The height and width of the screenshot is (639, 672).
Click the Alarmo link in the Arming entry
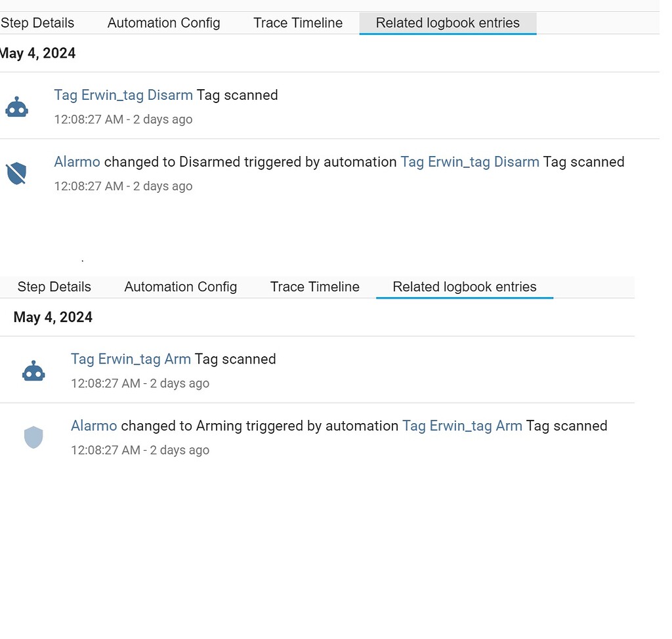[93, 426]
